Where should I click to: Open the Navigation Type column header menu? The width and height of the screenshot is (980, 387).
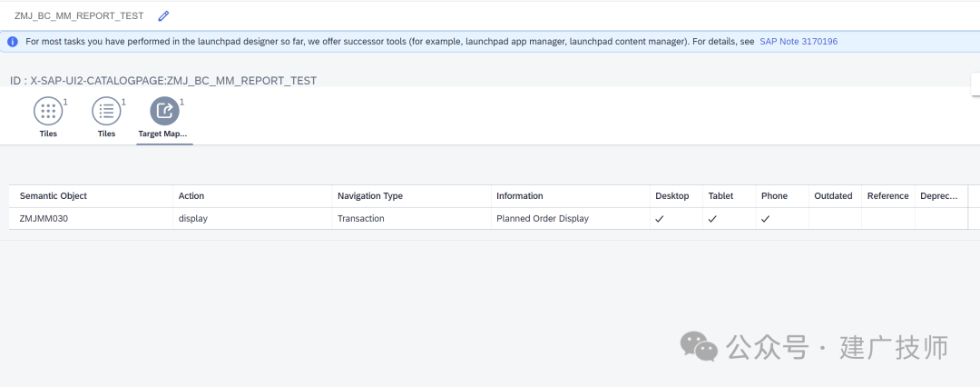point(411,196)
